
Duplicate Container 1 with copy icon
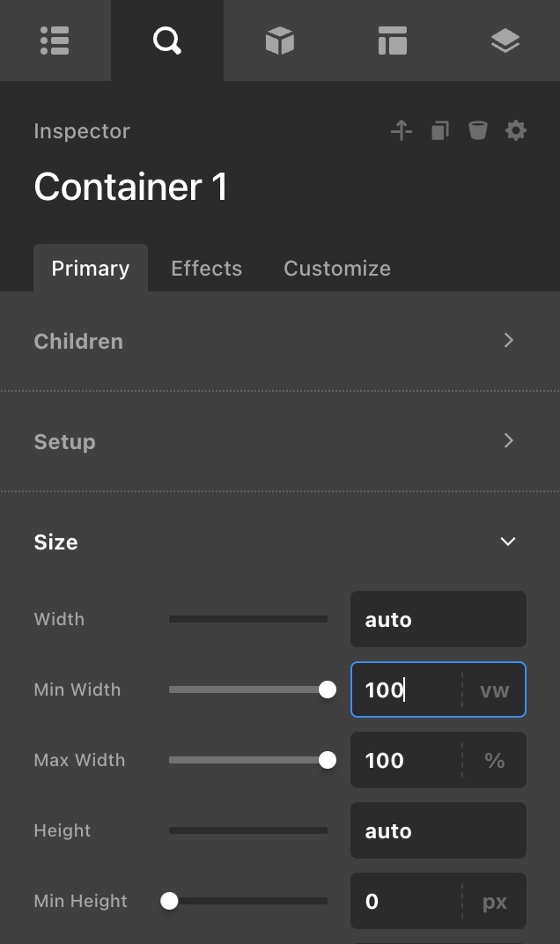click(x=439, y=131)
